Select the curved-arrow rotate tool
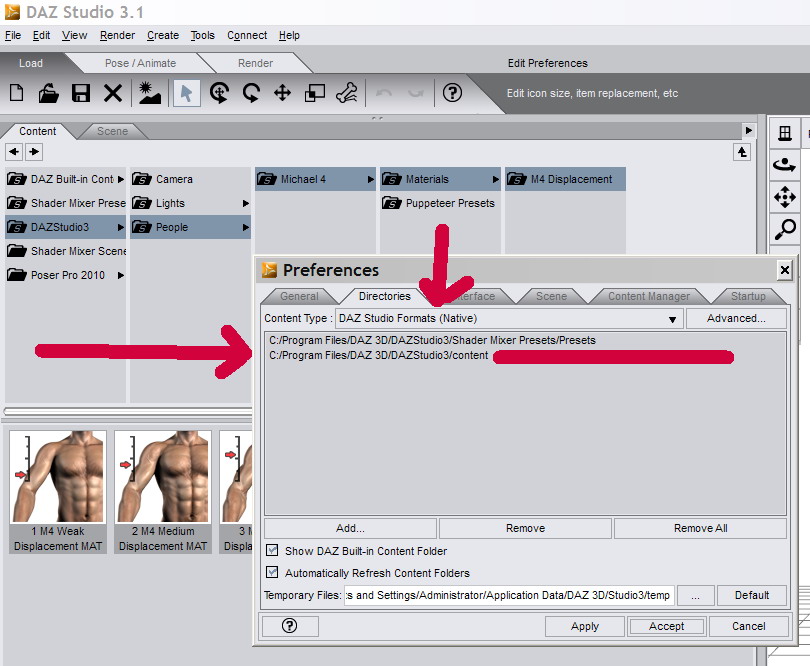The height and width of the screenshot is (666, 810). (x=251, y=93)
